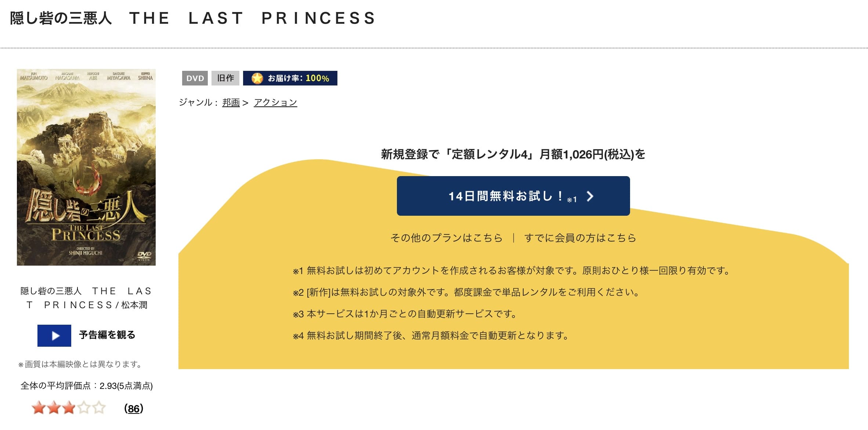868x430 pixels.
Task: Click the page heading 隠し砦の三悪人 THE LAST PRINCESS
Action: click(193, 18)
